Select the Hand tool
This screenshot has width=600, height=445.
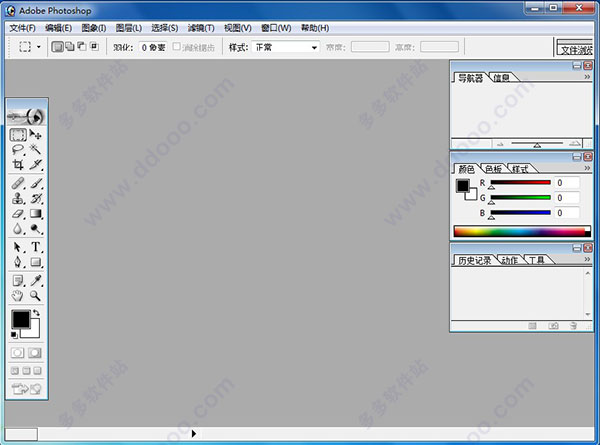coord(18,296)
